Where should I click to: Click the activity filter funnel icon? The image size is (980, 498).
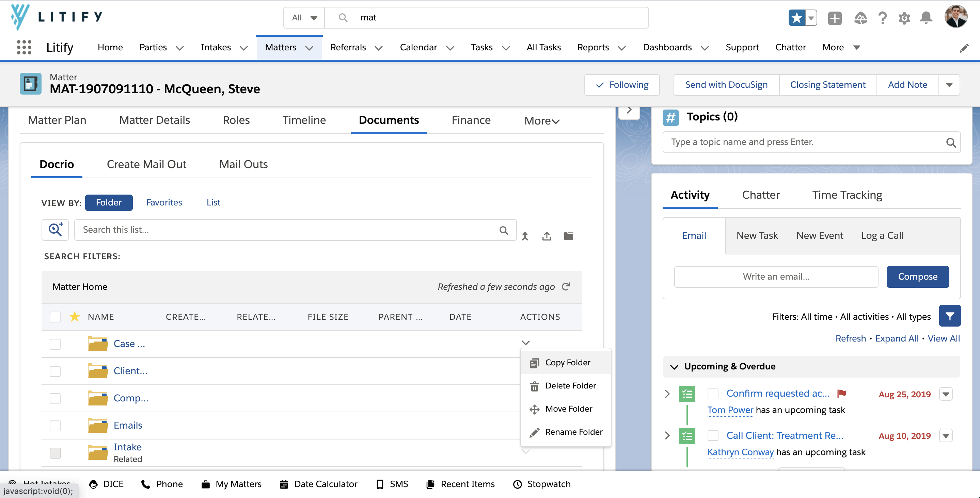[x=950, y=316]
